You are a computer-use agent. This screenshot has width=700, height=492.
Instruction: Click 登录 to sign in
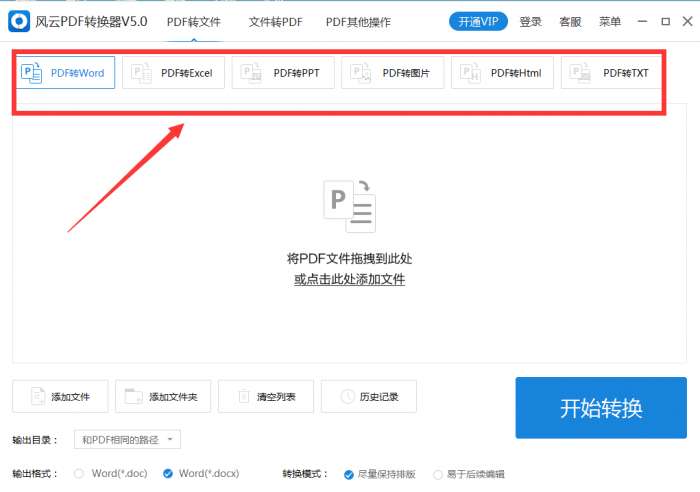pos(530,21)
